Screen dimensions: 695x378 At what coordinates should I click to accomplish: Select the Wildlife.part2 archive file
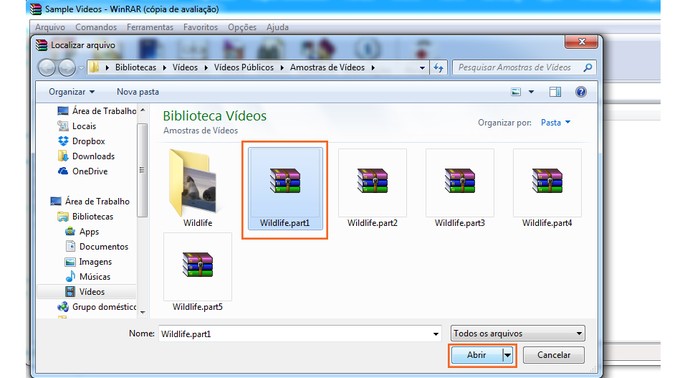pyautogui.click(x=372, y=188)
